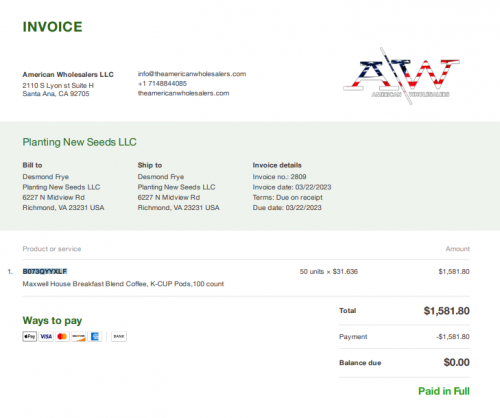Click the American Wholesalers logo
This screenshot has width=500, height=418.
pos(401,76)
